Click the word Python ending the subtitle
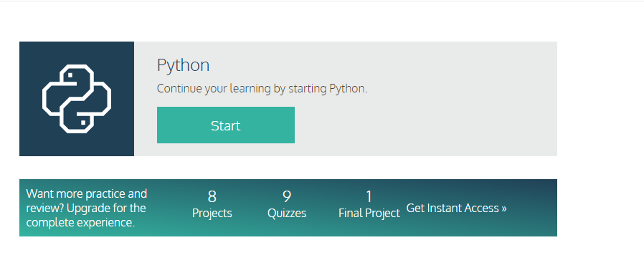Screen dimensions: 644x268 click(x=349, y=89)
